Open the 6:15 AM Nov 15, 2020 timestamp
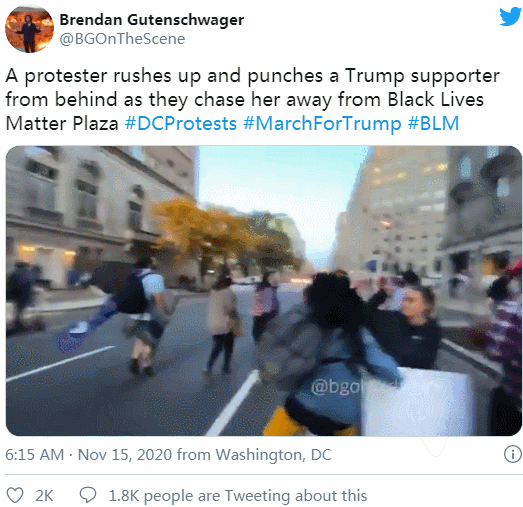This screenshot has width=523, height=507. tap(88, 455)
